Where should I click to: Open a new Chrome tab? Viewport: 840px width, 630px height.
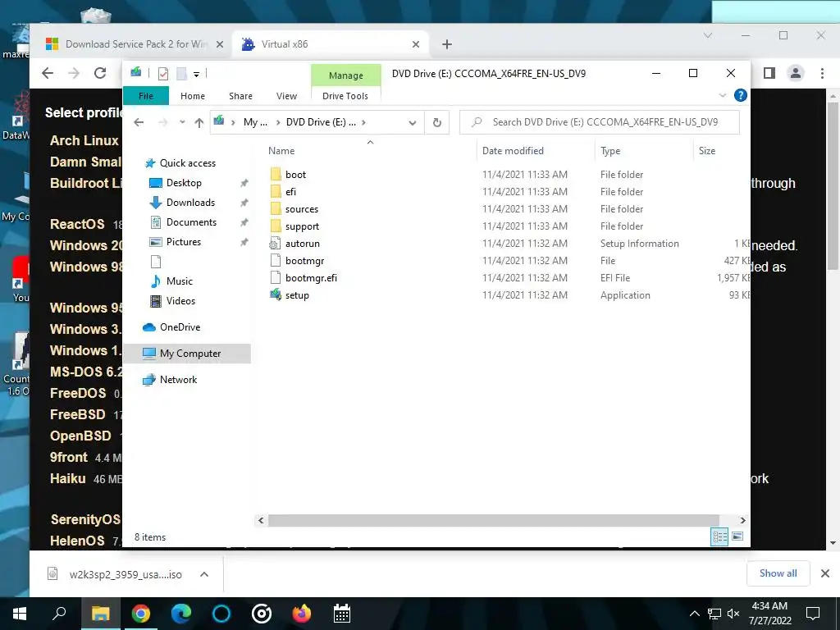click(447, 44)
